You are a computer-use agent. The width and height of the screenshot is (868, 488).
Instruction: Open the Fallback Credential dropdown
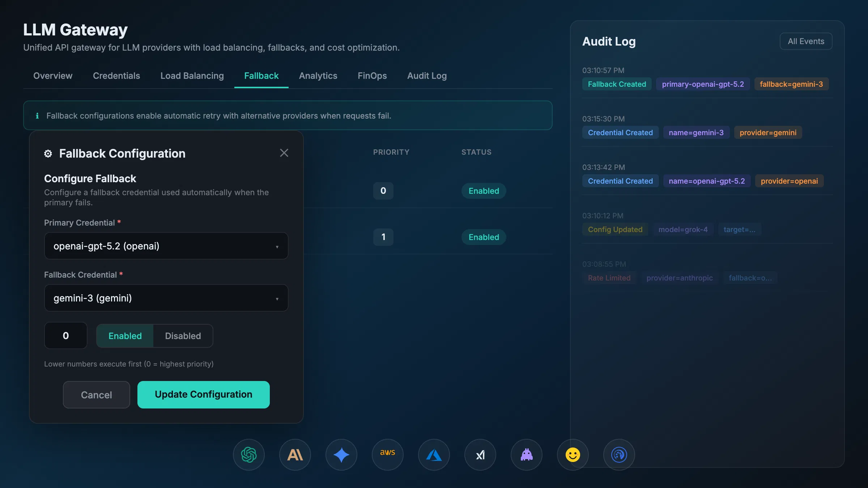coord(166,298)
